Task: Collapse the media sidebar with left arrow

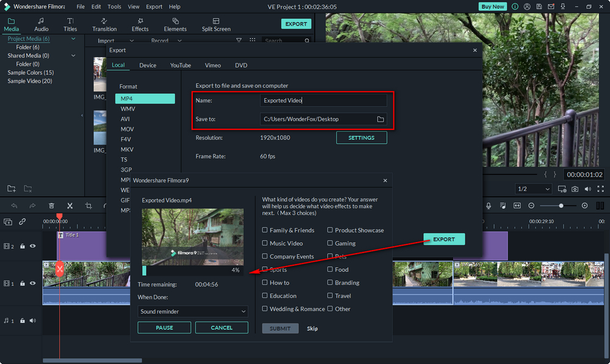Action: point(82,115)
